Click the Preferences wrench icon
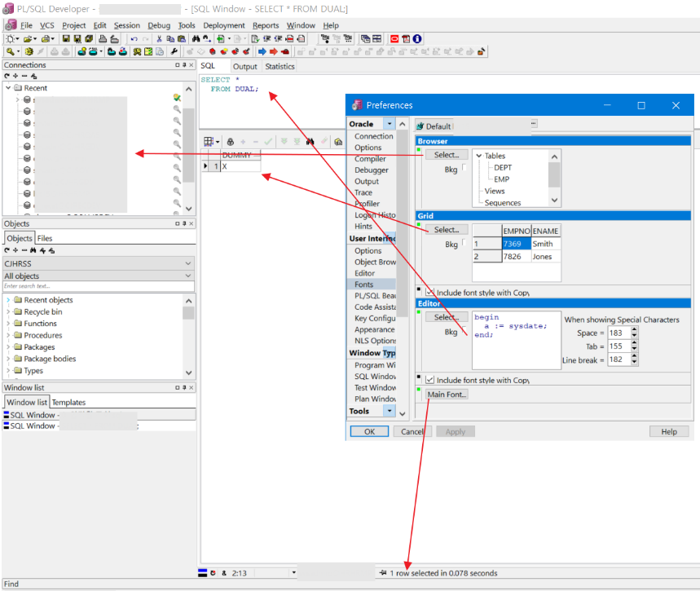The image size is (700, 591). click(x=174, y=52)
